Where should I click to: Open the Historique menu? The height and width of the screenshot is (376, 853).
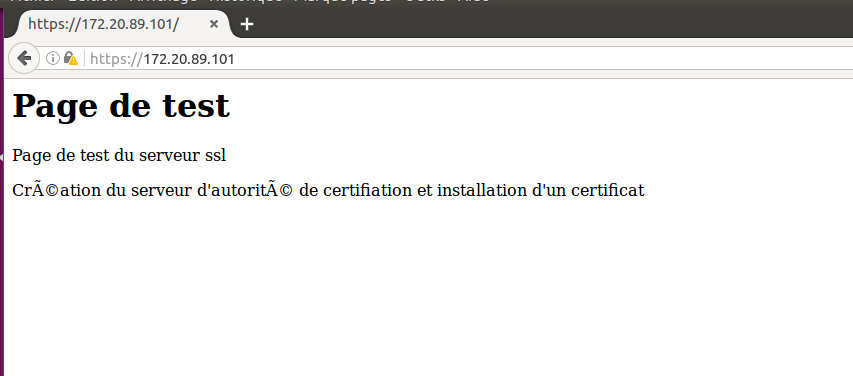pyautogui.click(x=245, y=1)
